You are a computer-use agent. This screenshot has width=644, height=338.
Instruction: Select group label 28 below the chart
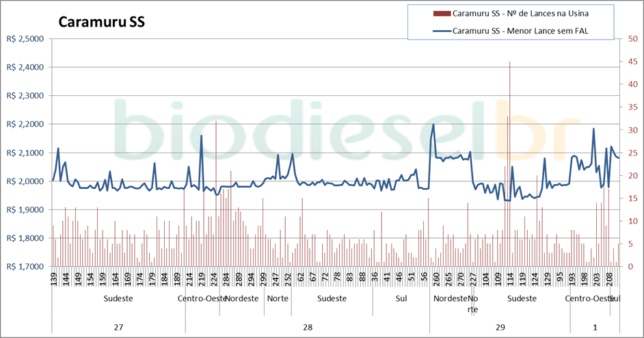point(307,327)
